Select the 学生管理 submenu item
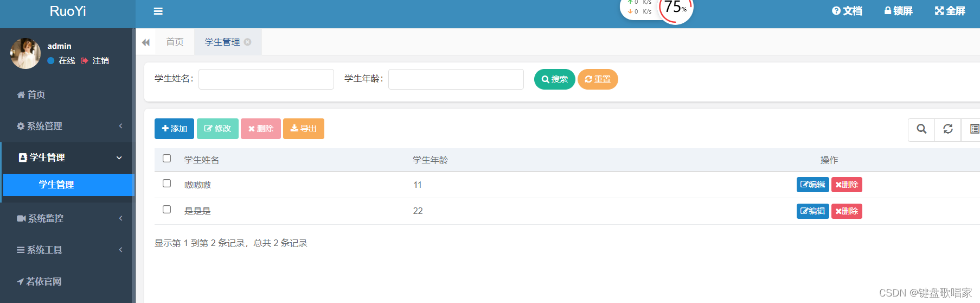Screen dimensions: 980x303 (x=68, y=185)
